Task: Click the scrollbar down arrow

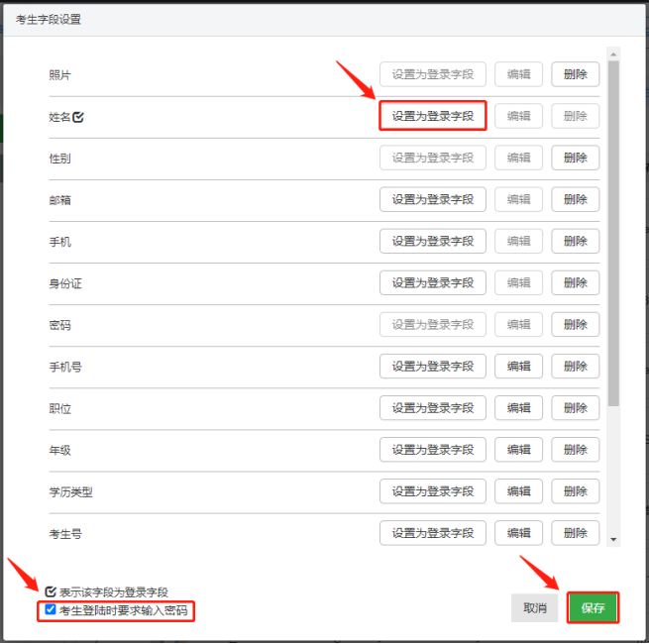Action: coord(613,540)
